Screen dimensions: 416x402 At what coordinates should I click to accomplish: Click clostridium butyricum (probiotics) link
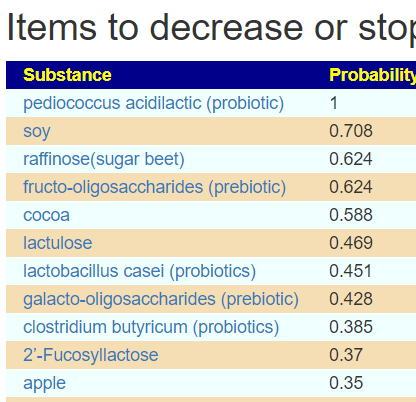pyautogui.click(x=151, y=327)
